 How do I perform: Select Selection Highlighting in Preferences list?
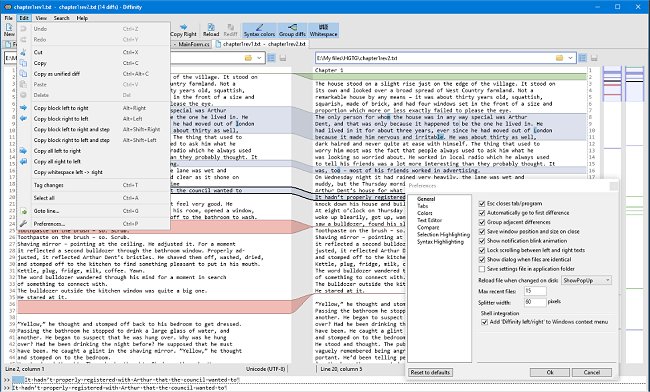click(x=443, y=235)
